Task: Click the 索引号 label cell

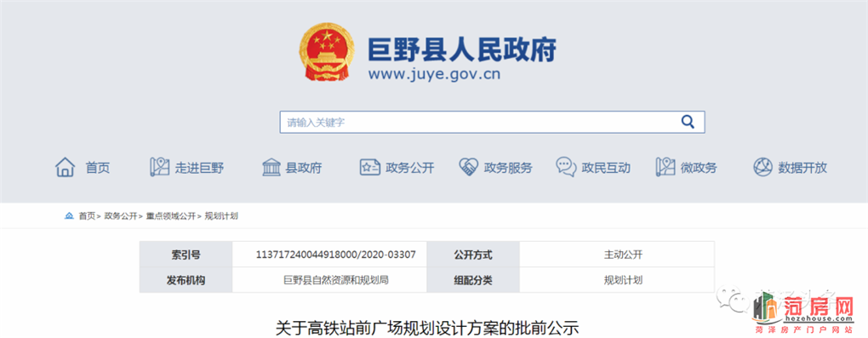Action: (186, 255)
